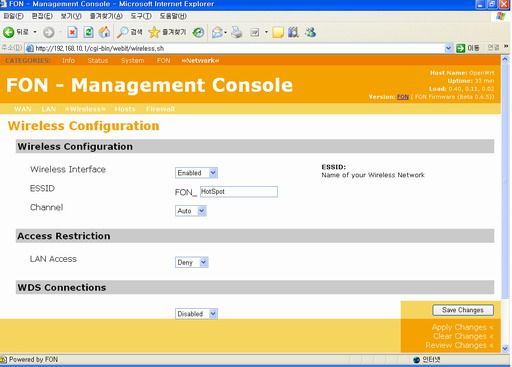
Task: Click Apply Changes link
Action: pos(462,327)
